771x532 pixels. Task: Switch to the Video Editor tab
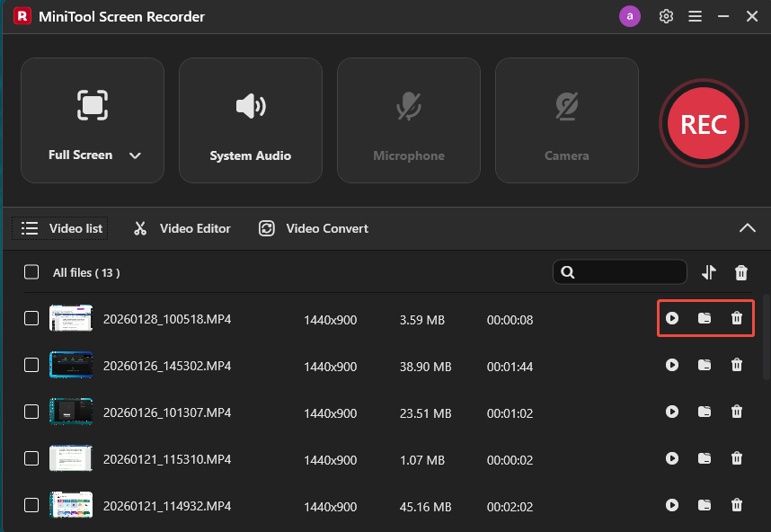point(182,228)
